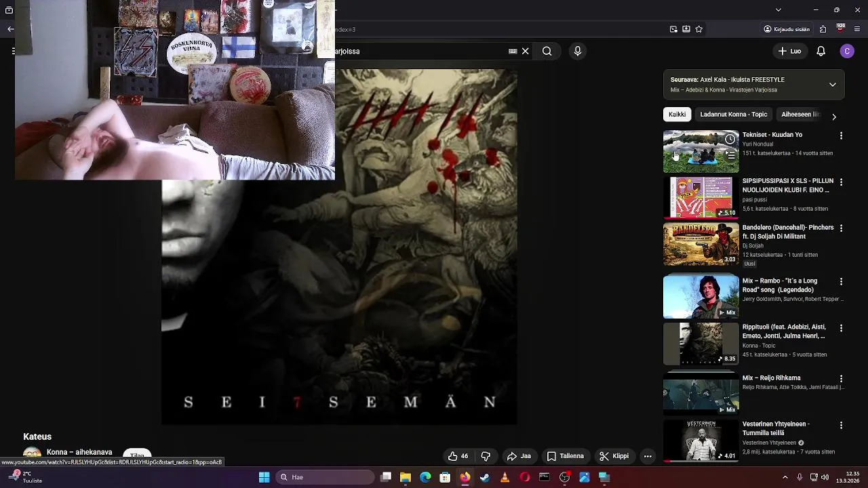Open the terminal from the taskbar
868x488 pixels.
click(544, 477)
